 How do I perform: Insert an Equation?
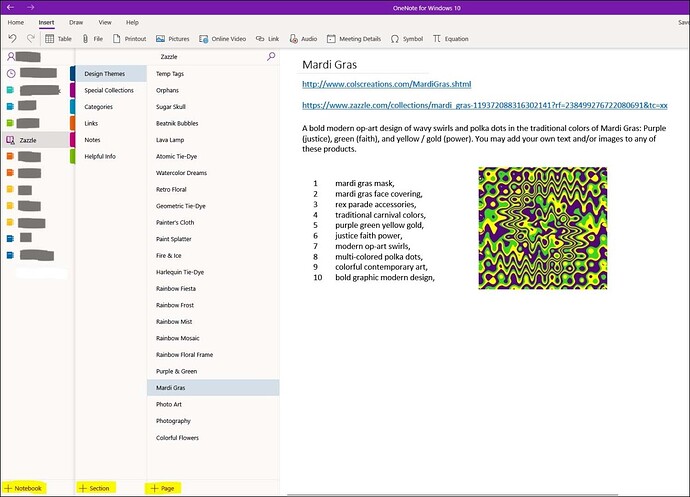click(451, 39)
